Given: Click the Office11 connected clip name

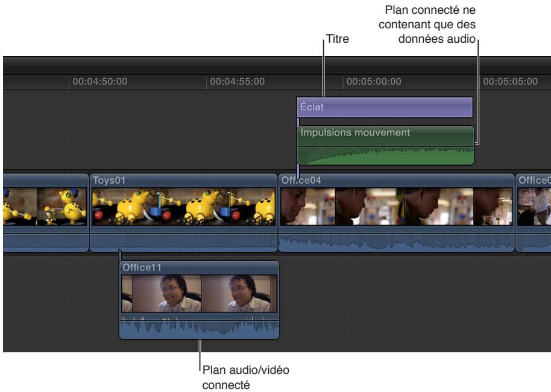Looking at the screenshot, I should pyautogui.click(x=142, y=267).
